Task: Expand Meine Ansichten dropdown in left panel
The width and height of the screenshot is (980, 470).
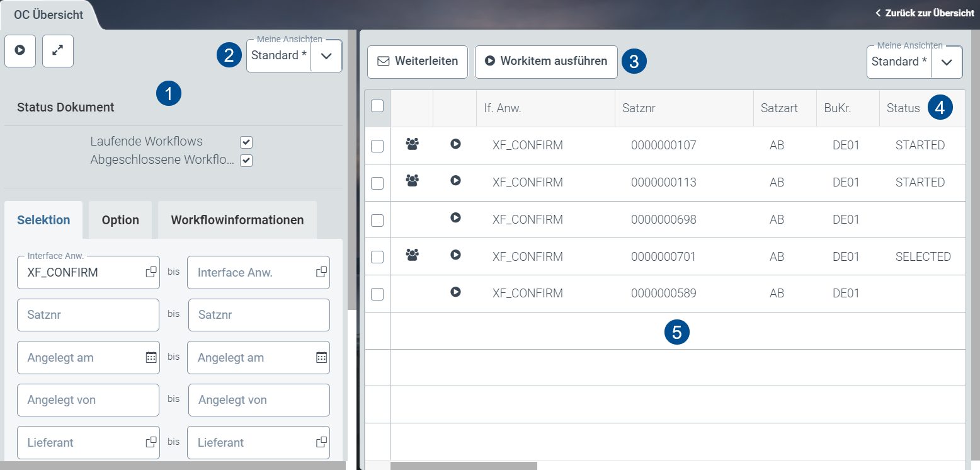Action: point(326,56)
